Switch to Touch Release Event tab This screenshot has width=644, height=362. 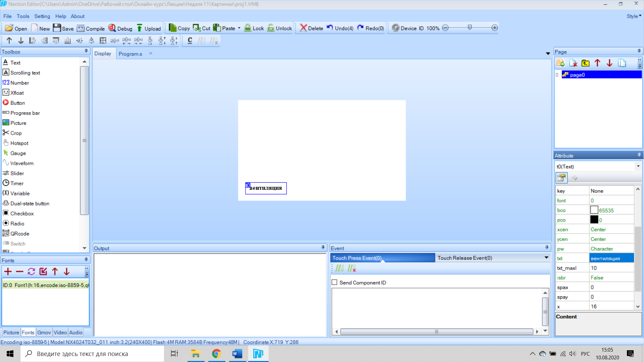[x=465, y=258]
